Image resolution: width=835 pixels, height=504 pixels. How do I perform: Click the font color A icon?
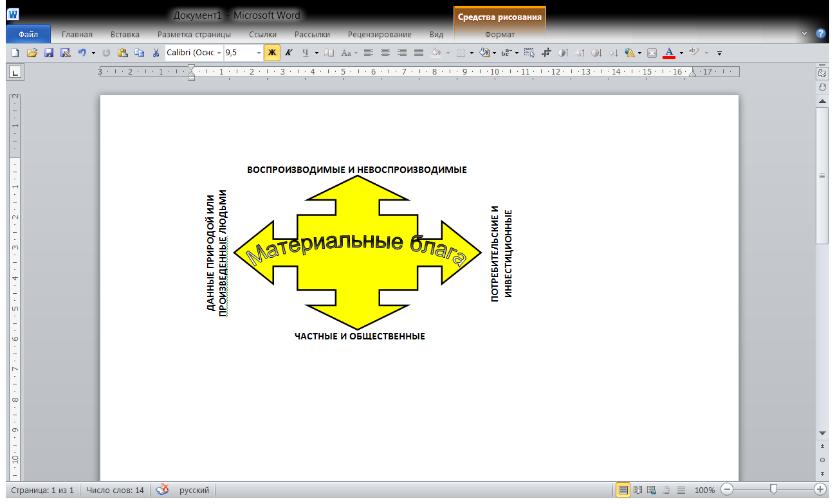(669, 53)
